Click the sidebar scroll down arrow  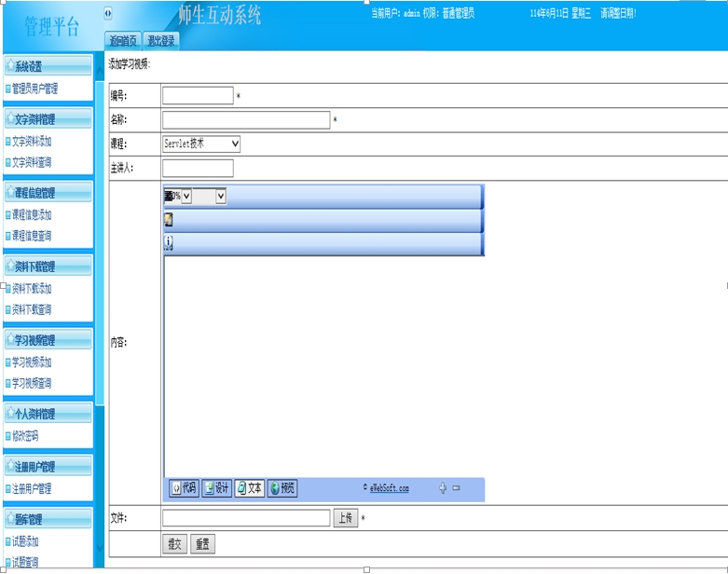(x=100, y=548)
